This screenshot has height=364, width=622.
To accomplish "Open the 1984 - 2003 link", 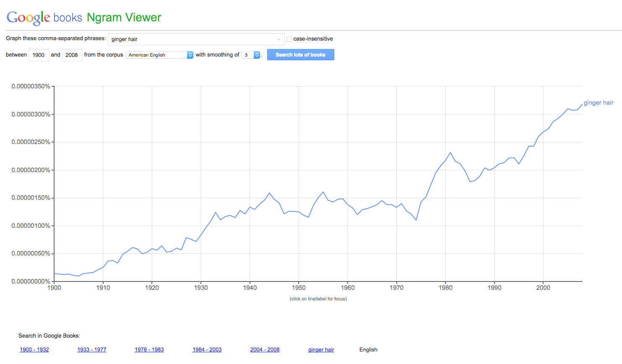I will tap(207, 349).
